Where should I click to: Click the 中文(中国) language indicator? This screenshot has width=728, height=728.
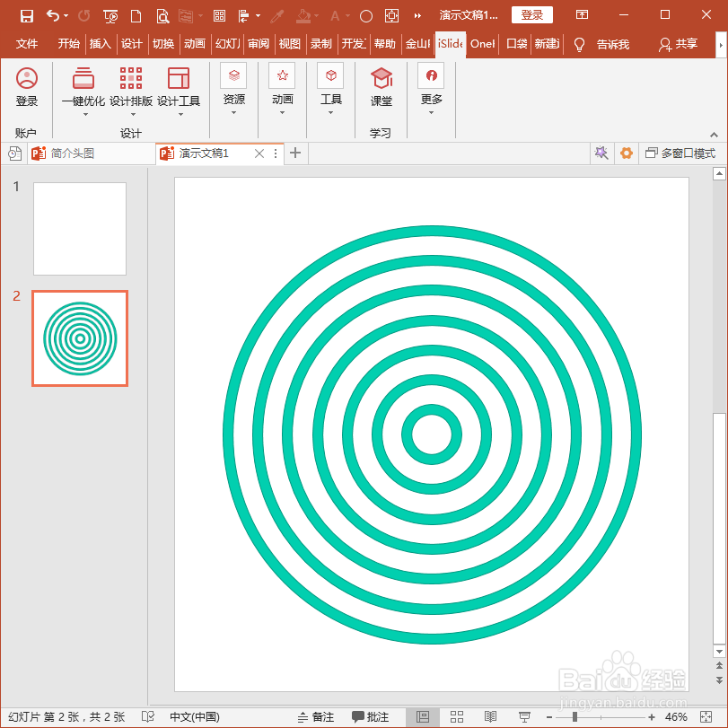coord(195,717)
